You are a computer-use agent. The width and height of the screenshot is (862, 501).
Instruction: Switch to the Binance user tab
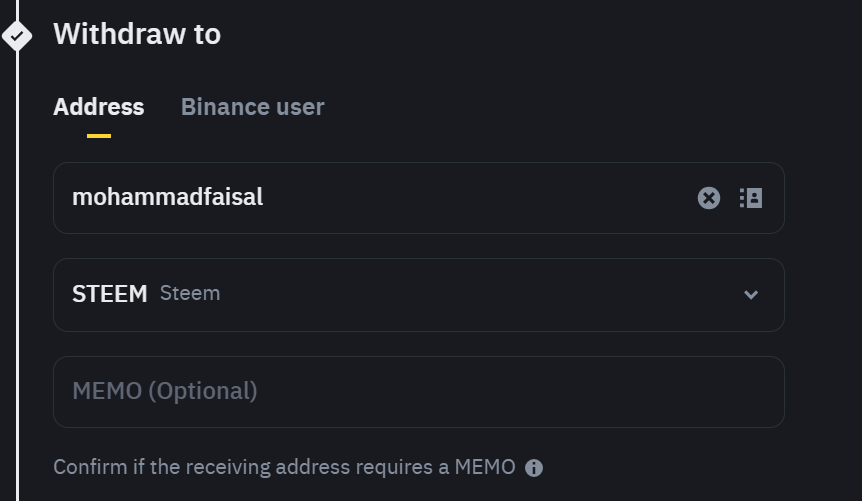click(x=252, y=107)
